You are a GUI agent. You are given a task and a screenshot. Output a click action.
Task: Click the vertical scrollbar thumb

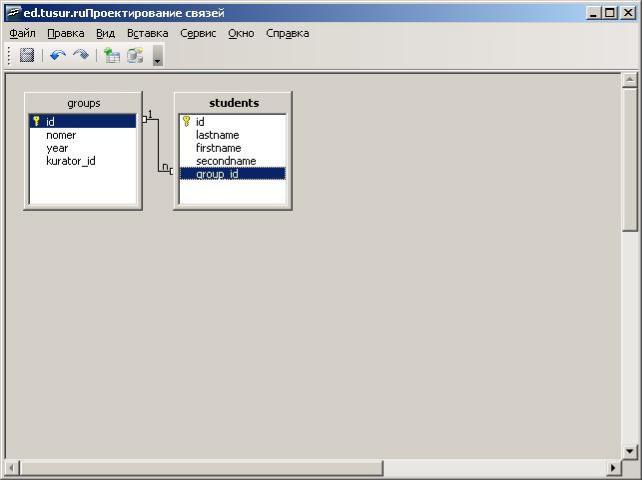pyautogui.click(x=630, y=160)
